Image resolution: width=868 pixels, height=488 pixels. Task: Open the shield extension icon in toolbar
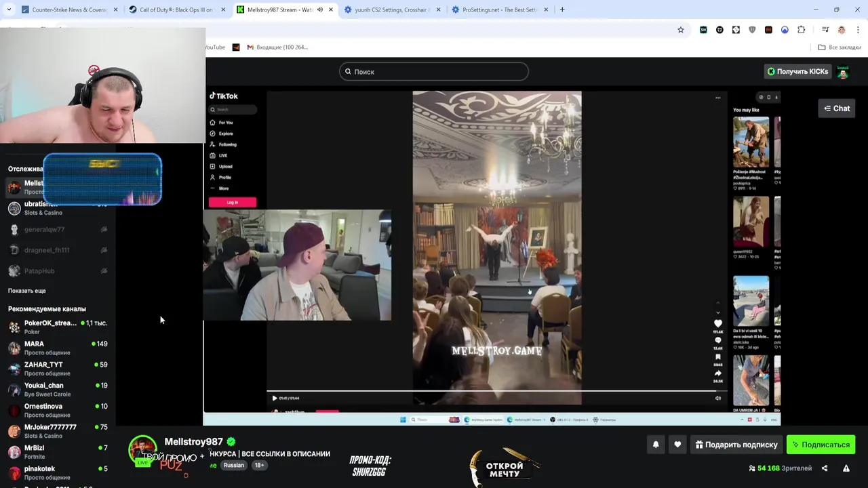click(752, 30)
